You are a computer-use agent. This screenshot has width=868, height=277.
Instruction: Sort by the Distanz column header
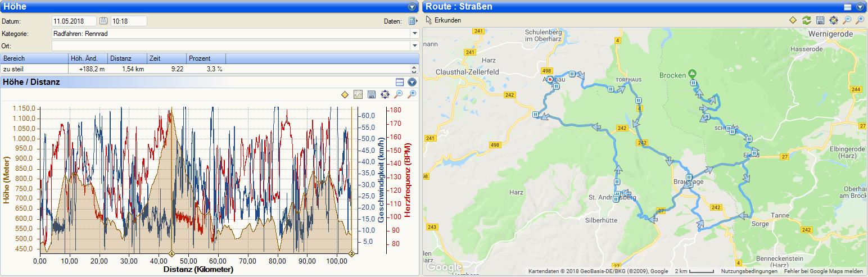pos(127,58)
